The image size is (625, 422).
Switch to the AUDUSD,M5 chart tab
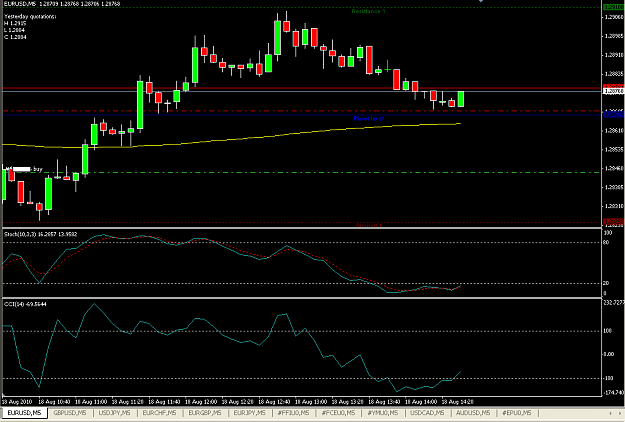click(x=473, y=413)
